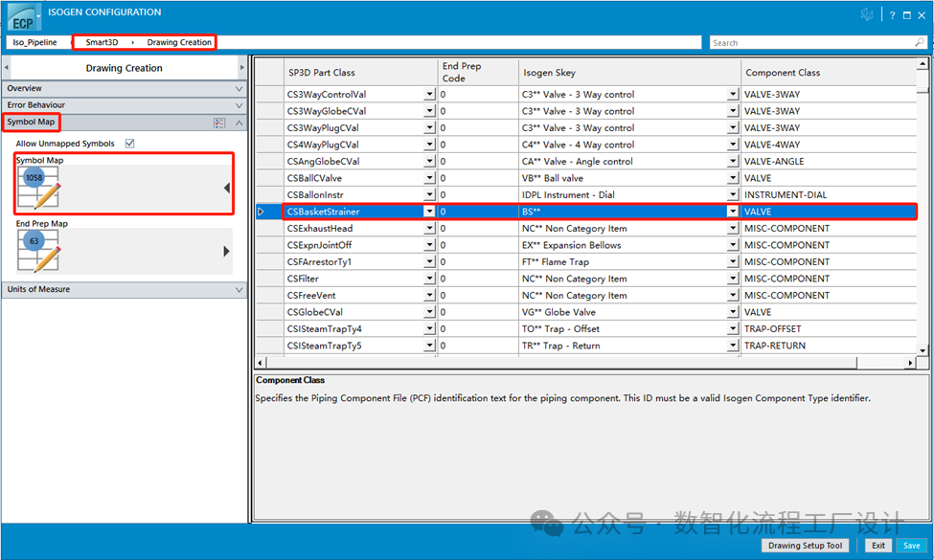Screen dimensions: 934x560
Task: Go to previous panel arrow beside Drawing Creation
Action: click(7, 68)
